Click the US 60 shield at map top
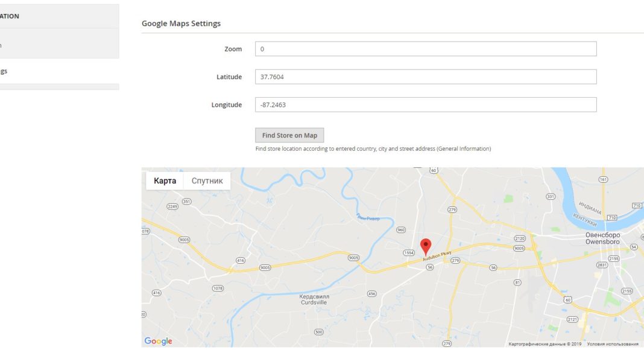This screenshot has width=644, height=350. click(x=433, y=171)
